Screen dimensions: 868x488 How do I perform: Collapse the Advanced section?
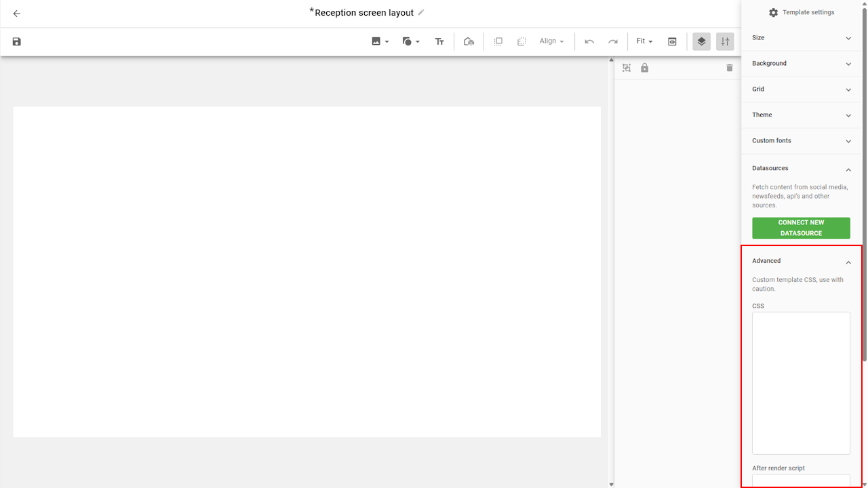coord(848,262)
